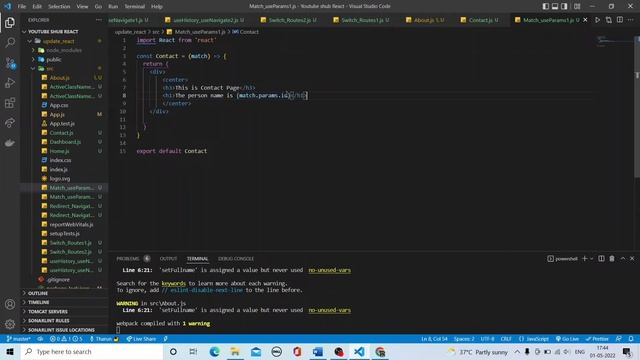This screenshot has width=640, height=360.
Task: Switch to the OUTPUT panel tab
Action: click(168, 258)
